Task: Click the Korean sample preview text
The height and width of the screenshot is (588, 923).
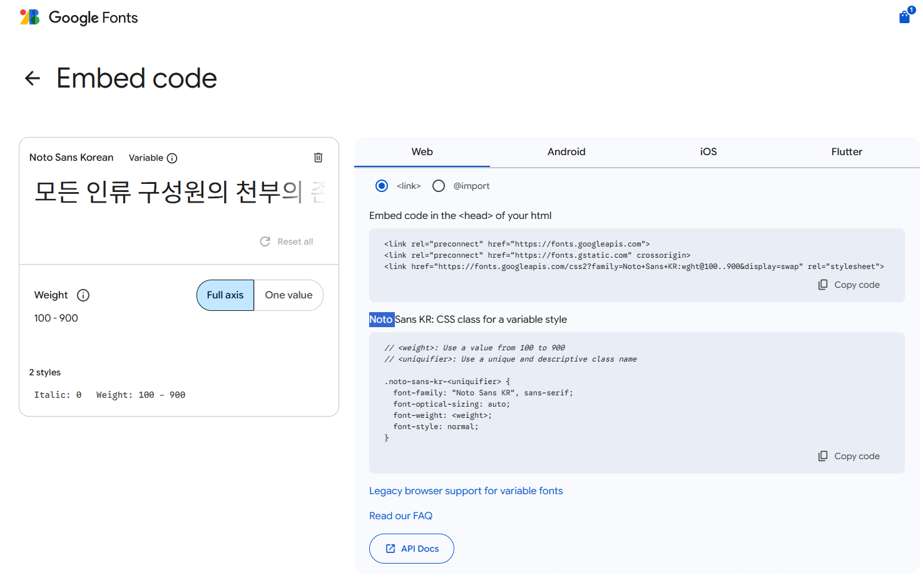Action: point(179,192)
